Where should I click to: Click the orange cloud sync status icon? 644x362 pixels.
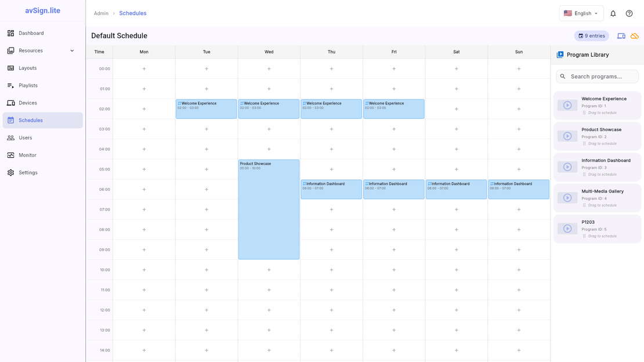click(x=635, y=35)
